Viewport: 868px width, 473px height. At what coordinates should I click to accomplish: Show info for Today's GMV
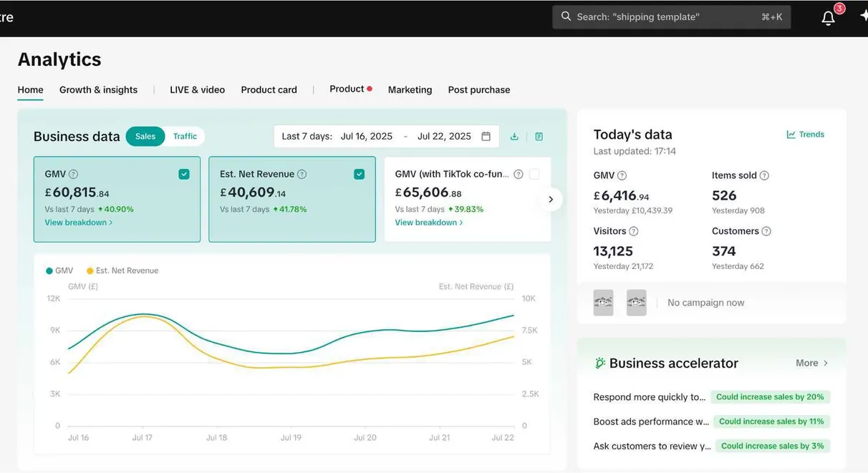pos(622,175)
